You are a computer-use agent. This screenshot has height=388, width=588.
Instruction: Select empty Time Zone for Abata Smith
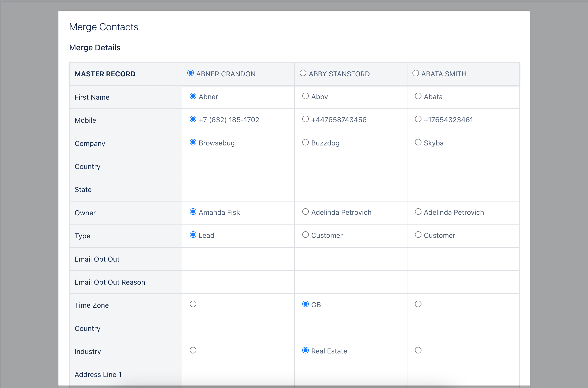pos(418,304)
